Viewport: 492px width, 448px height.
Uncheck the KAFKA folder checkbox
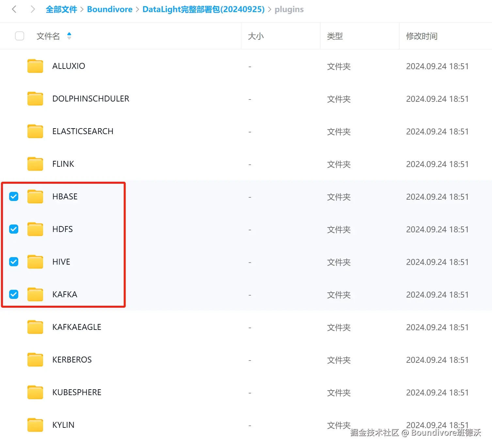coord(14,294)
